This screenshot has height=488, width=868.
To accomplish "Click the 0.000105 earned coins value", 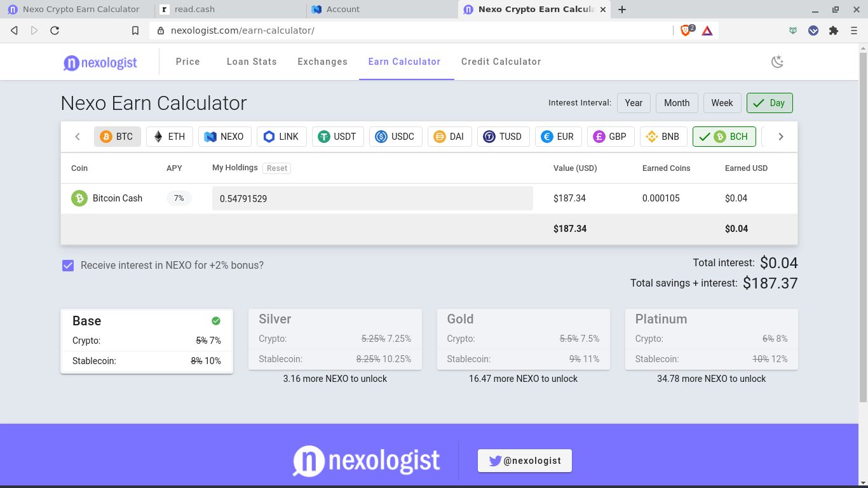I will (x=661, y=198).
